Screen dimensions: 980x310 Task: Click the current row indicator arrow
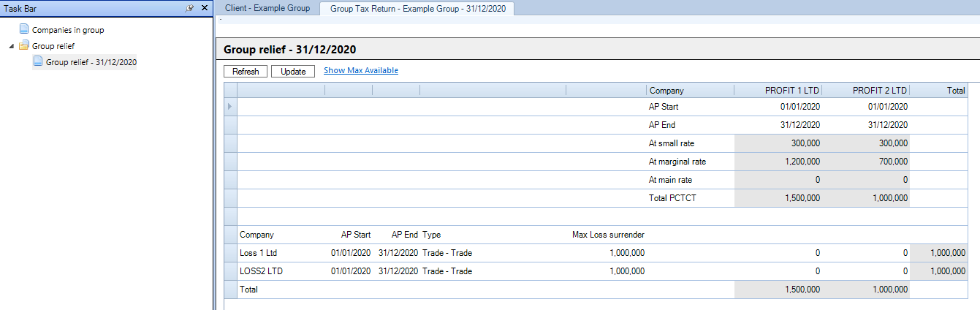click(x=231, y=107)
